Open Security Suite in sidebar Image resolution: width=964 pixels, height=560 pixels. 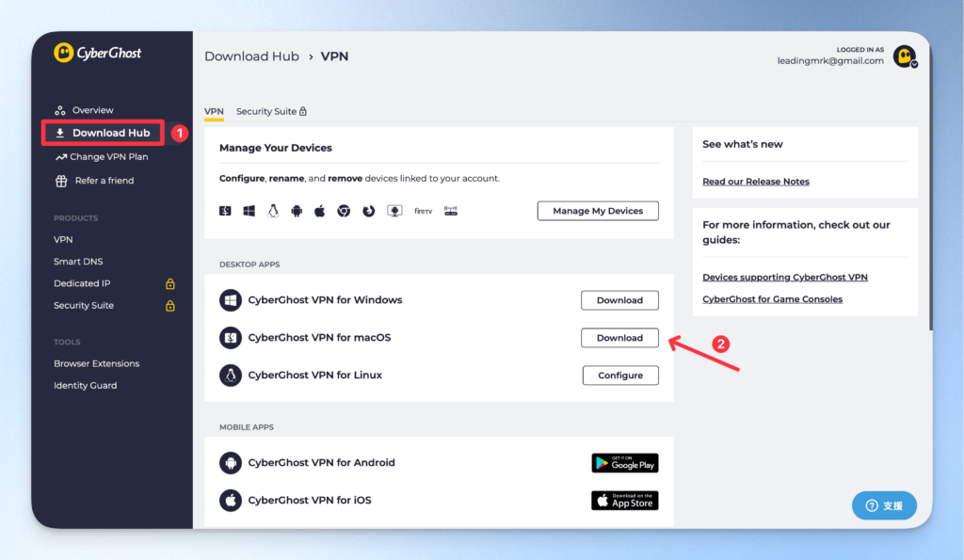(84, 306)
